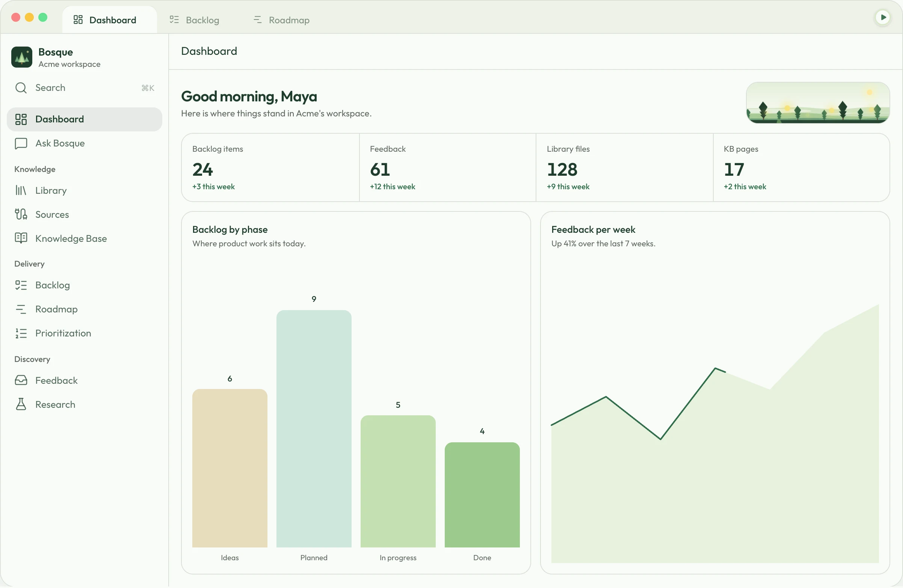Click the KB pages stat card
Viewport: 903px width, 588px height.
[x=802, y=168]
